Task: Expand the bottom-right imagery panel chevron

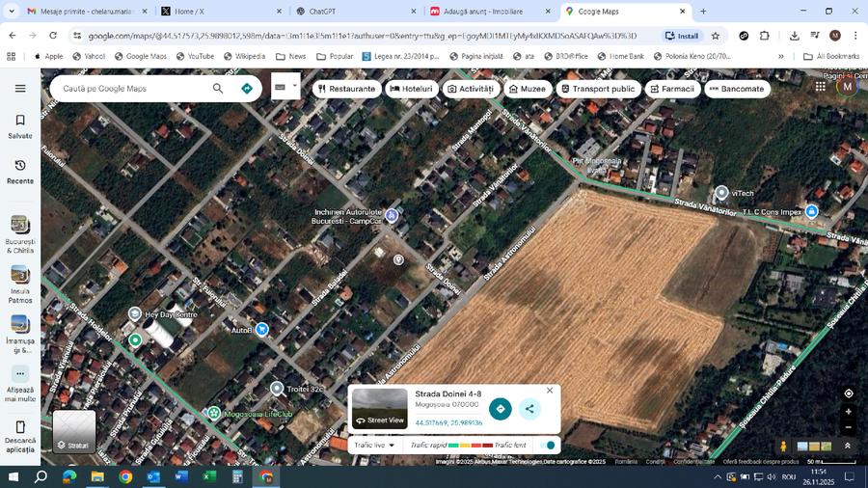Action: 848,446
